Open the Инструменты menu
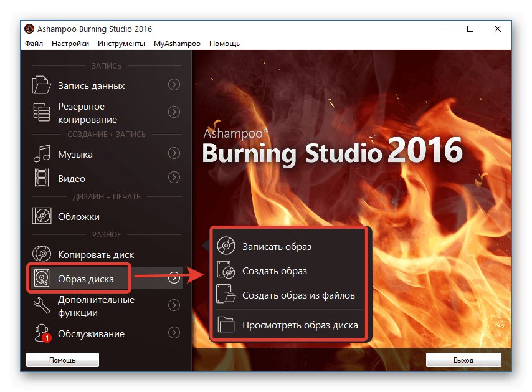The width and height of the screenshot is (532, 392). point(121,44)
